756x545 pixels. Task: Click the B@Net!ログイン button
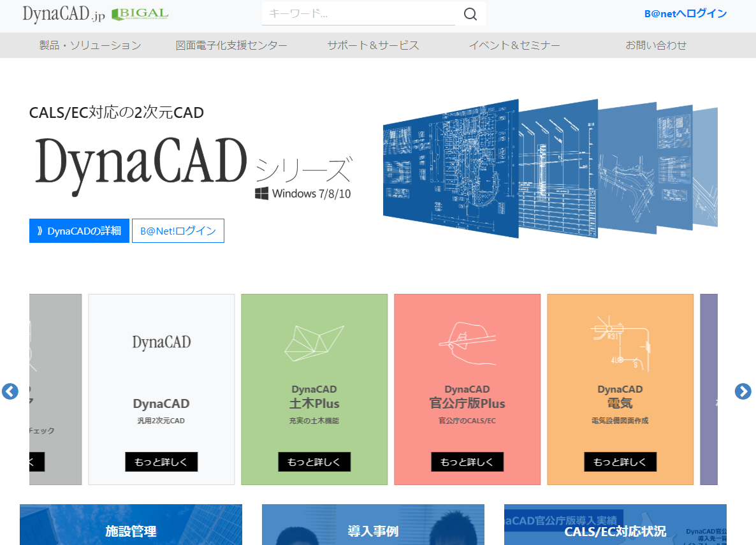178,231
